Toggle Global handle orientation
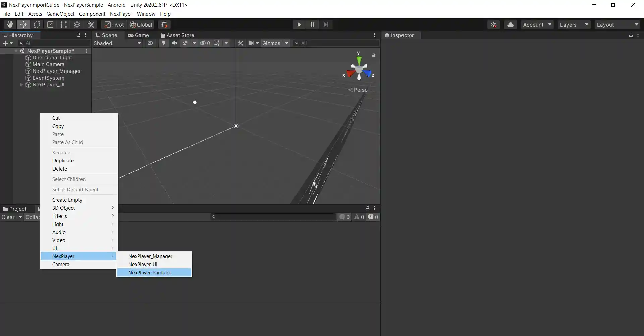The width and height of the screenshot is (644, 336). tap(141, 25)
